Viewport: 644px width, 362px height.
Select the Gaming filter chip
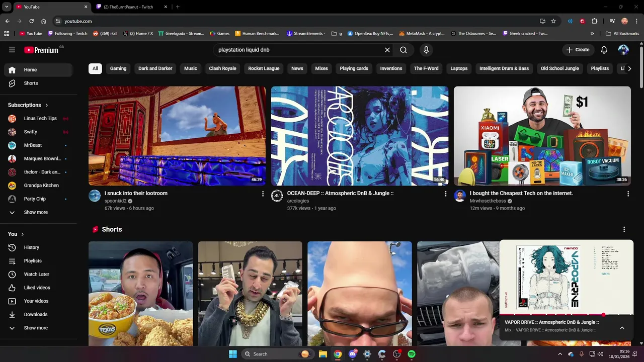(x=118, y=68)
